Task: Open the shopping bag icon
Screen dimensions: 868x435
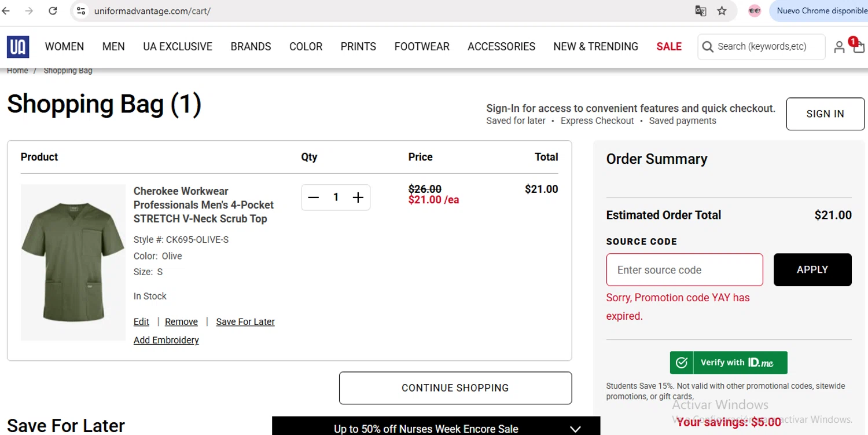Action: point(858,47)
